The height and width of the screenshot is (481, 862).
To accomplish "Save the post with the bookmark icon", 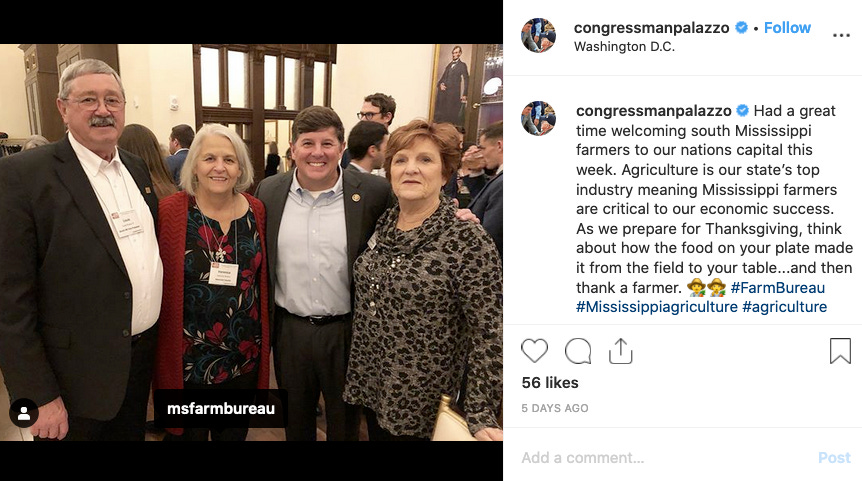I will click(840, 351).
